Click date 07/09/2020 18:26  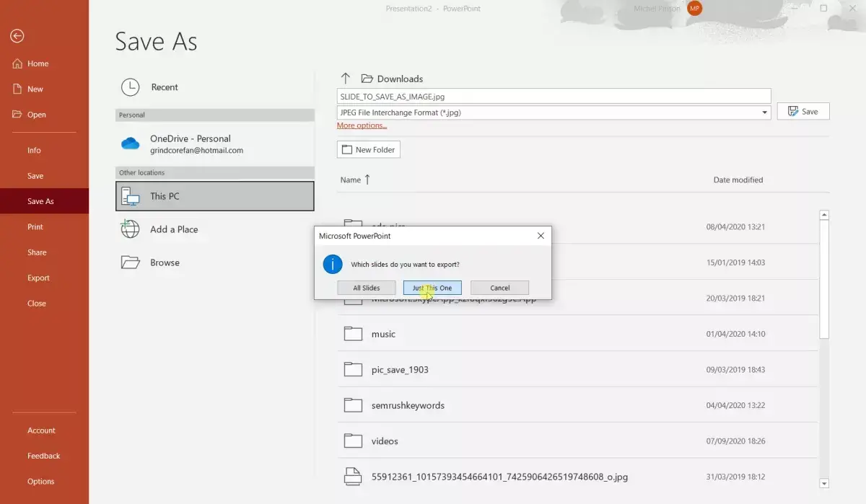735,441
